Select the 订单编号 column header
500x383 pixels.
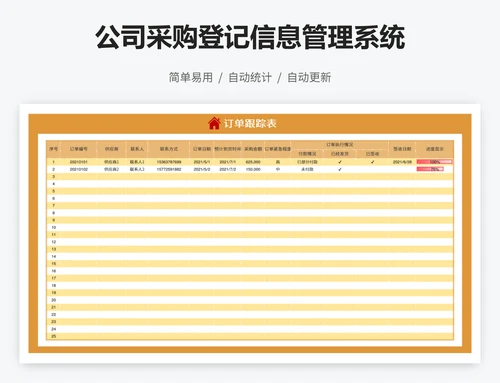[79, 149]
